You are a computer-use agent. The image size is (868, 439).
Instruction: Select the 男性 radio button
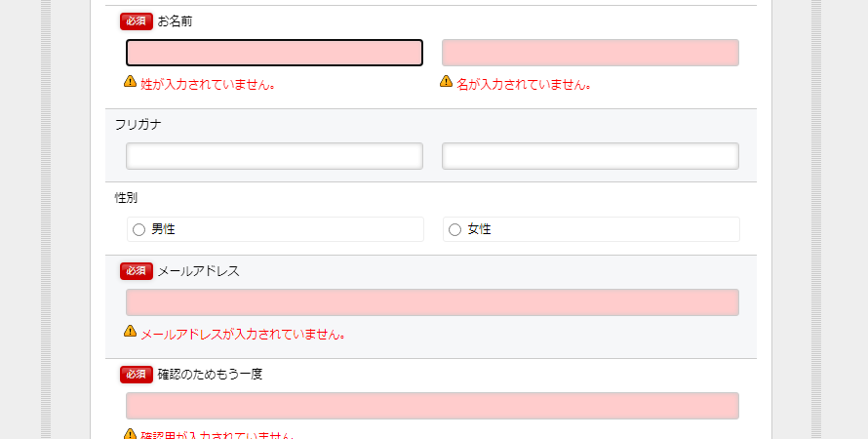tap(138, 229)
